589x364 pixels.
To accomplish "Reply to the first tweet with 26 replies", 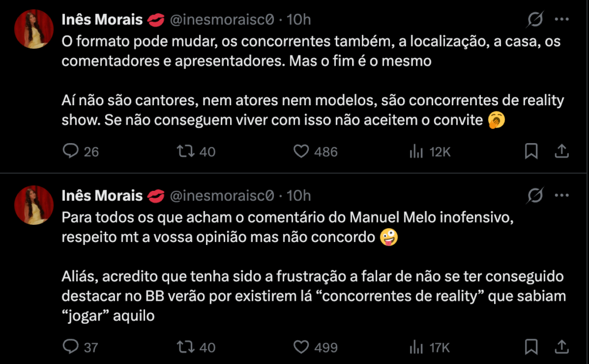I will [70, 152].
